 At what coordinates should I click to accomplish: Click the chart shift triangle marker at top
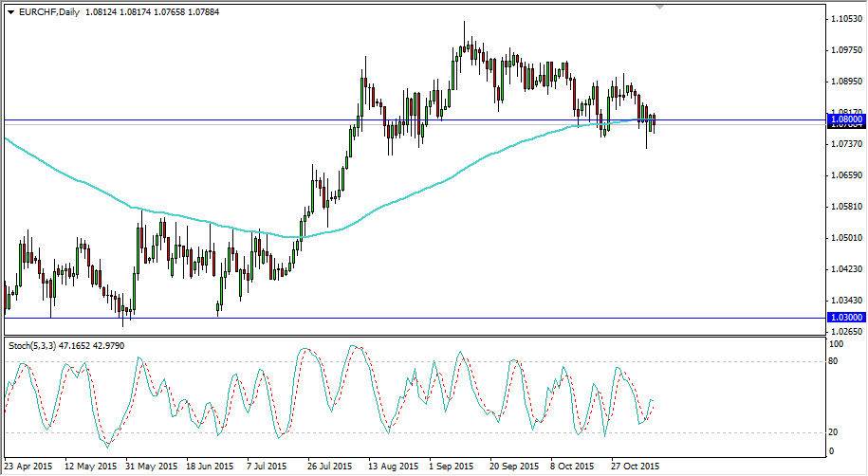point(660,8)
